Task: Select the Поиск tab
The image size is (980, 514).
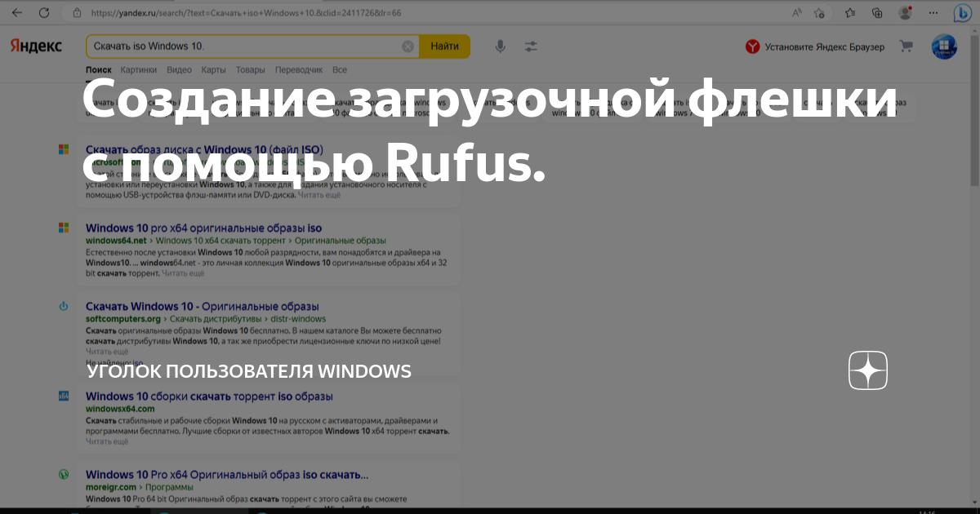Action: 98,70
